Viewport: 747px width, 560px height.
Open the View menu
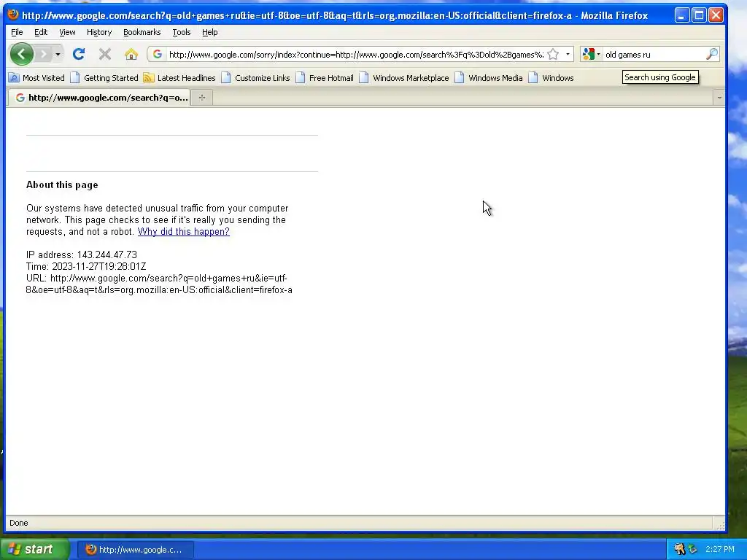pos(67,32)
